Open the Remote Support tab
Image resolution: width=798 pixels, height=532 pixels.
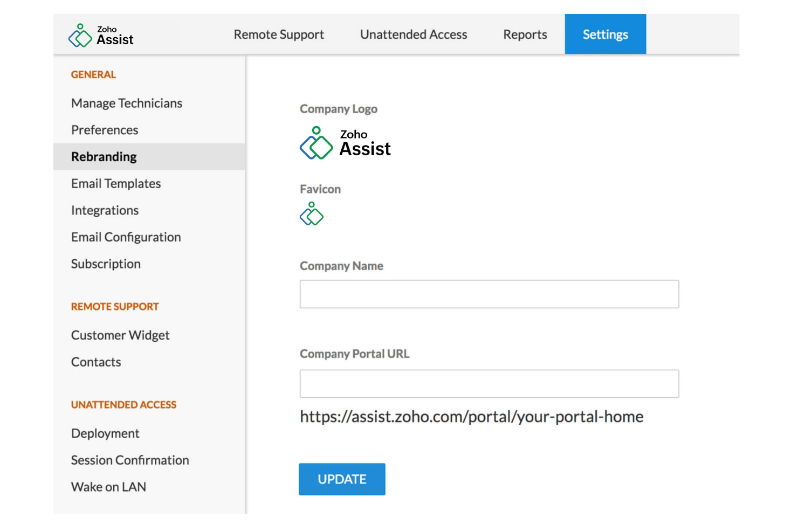(x=279, y=34)
